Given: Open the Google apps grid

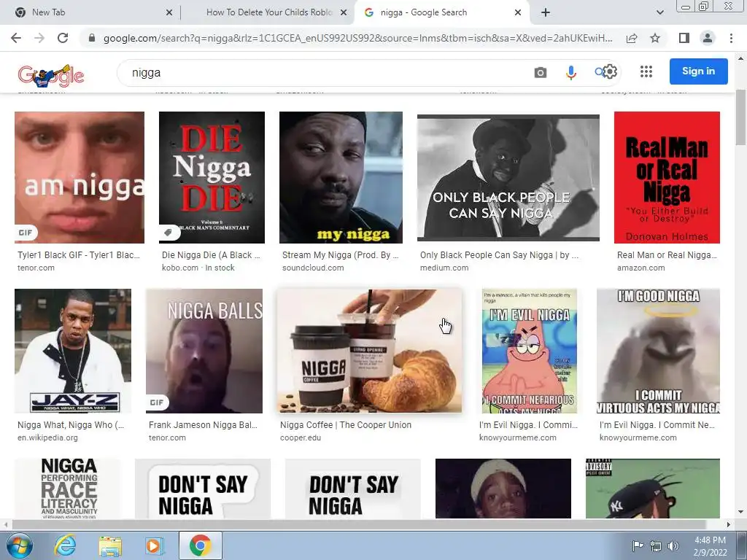Looking at the screenshot, I should pyautogui.click(x=646, y=71).
